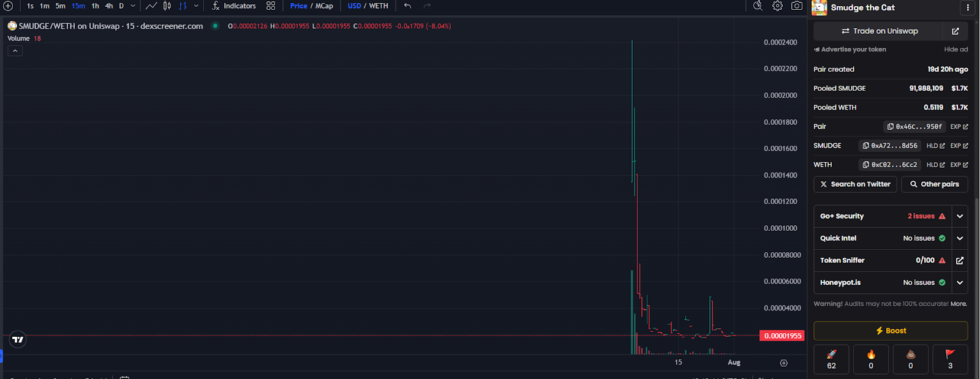The height and width of the screenshot is (379, 980).
Task: Open the quick search lightning icon
Action: click(x=758, y=6)
